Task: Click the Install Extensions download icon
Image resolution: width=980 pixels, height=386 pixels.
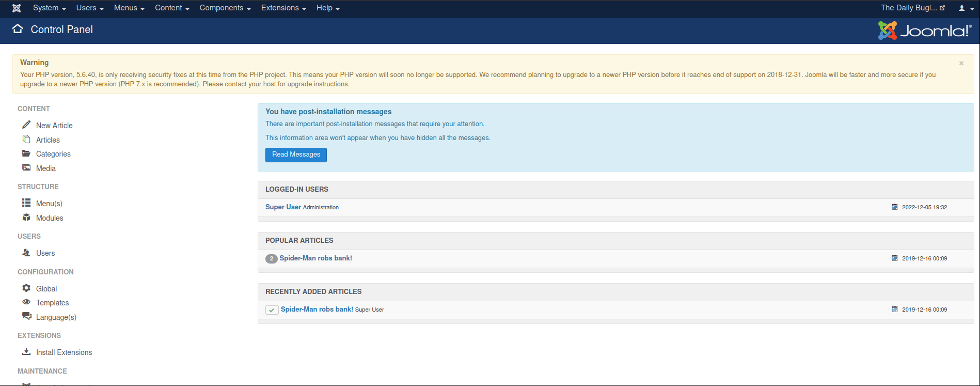Action: 26,351
